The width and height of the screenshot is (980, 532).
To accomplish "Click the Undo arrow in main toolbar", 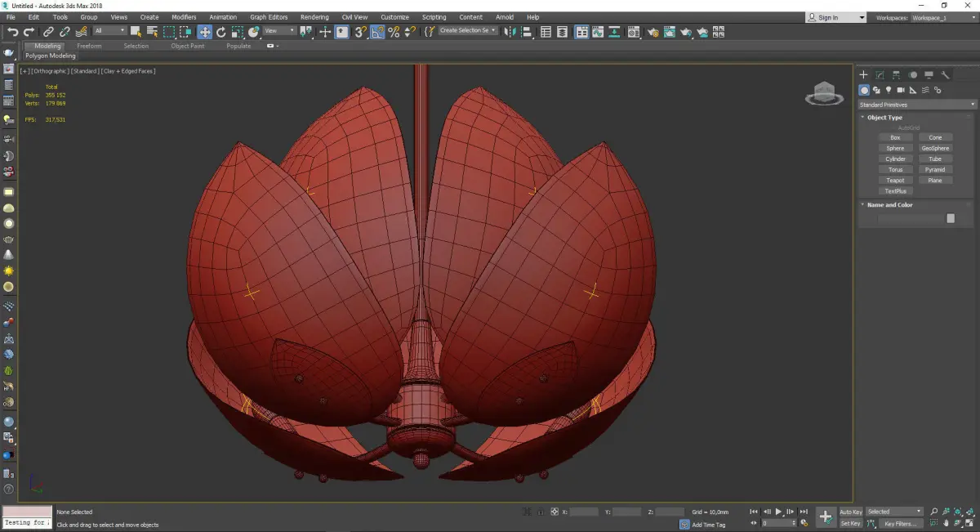I will (12, 32).
